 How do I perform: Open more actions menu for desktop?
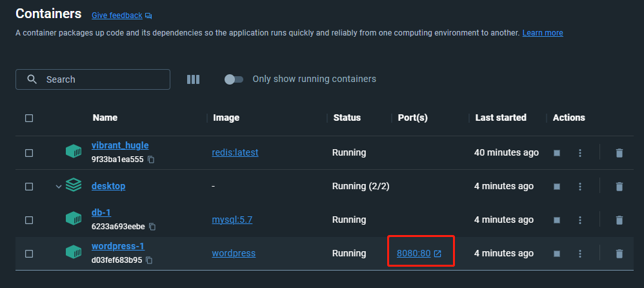pyautogui.click(x=580, y=187)
